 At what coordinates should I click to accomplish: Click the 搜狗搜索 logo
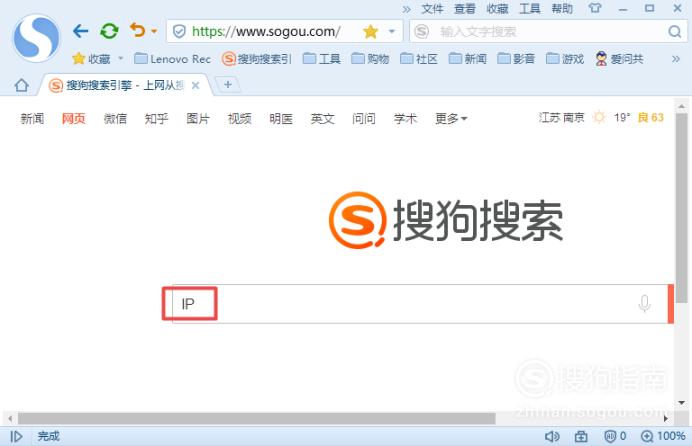[x=446, y=220]
